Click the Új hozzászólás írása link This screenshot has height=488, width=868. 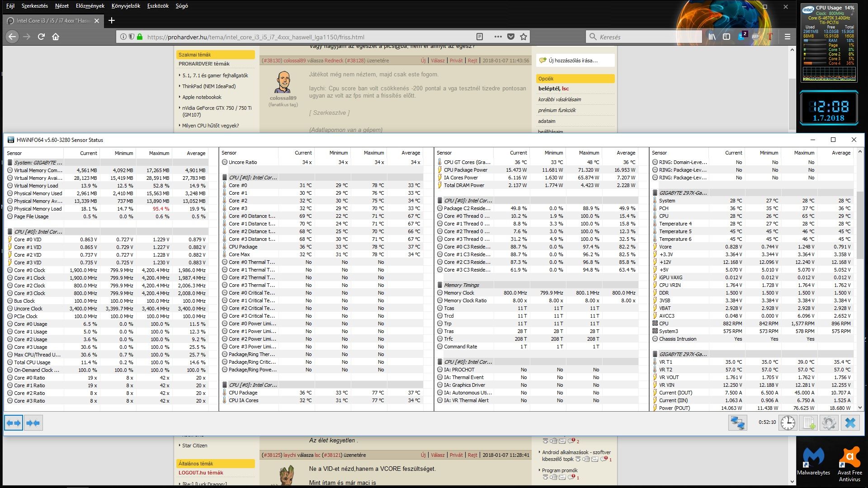point(573,60)
